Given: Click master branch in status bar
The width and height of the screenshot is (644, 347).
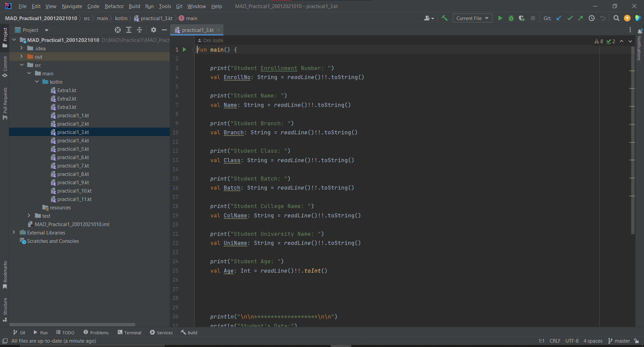Looking at the screenshot, I should click(619, 341).
